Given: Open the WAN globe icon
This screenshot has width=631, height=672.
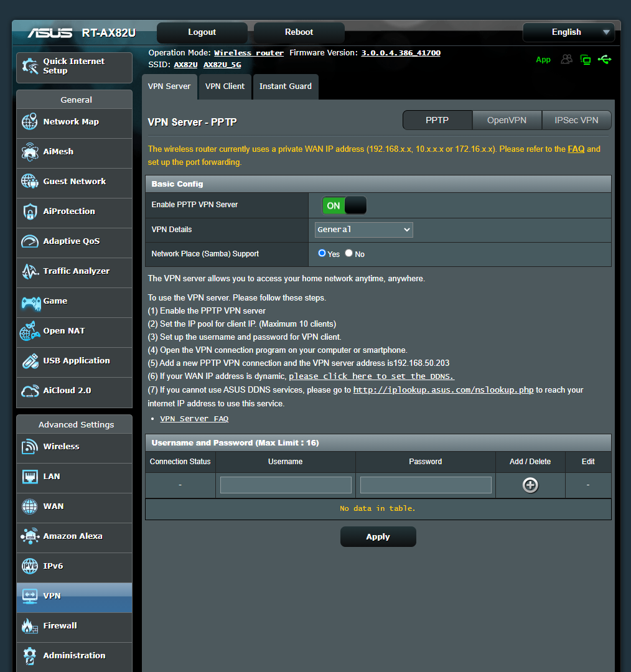Looking at the screenshot, I should (30, 506).
